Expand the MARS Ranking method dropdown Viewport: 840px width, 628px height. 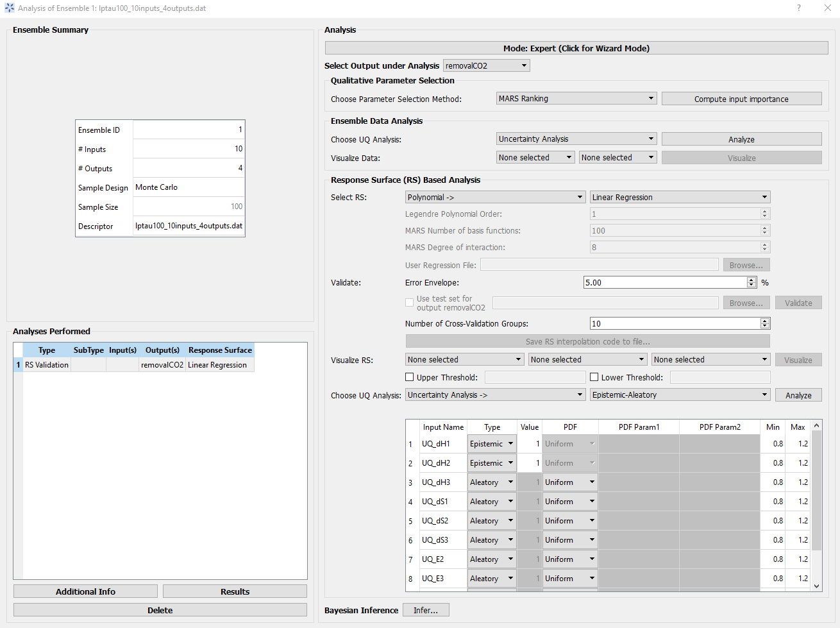coord(576,98)
